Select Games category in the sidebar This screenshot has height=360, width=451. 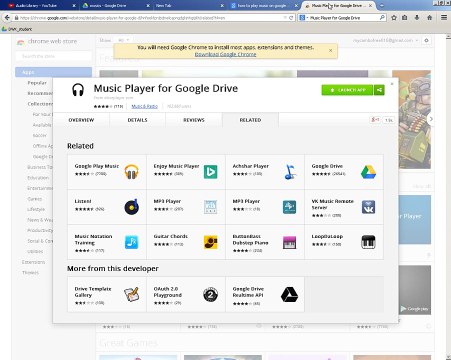click(x=35, y=199)
